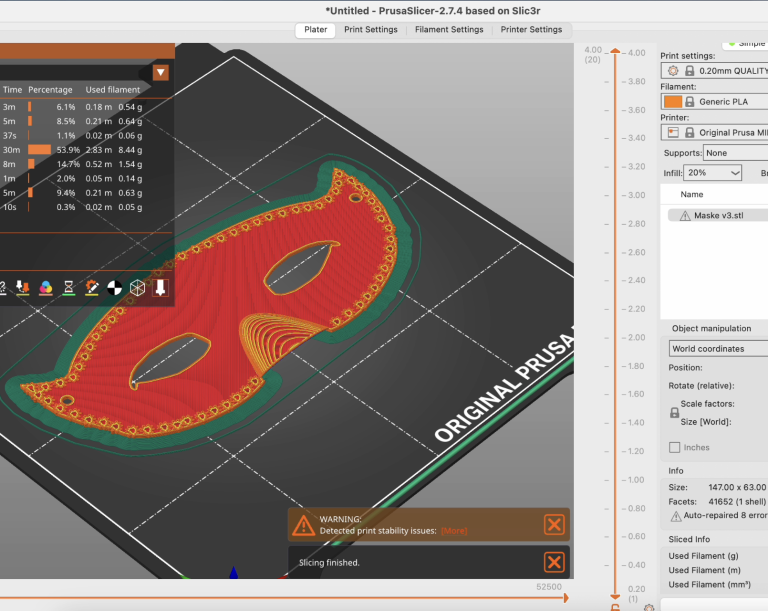The height and width of the screenshot is (611, 768).
Task: Click the hourglass wipe/time icon
Action: point(68,288)
